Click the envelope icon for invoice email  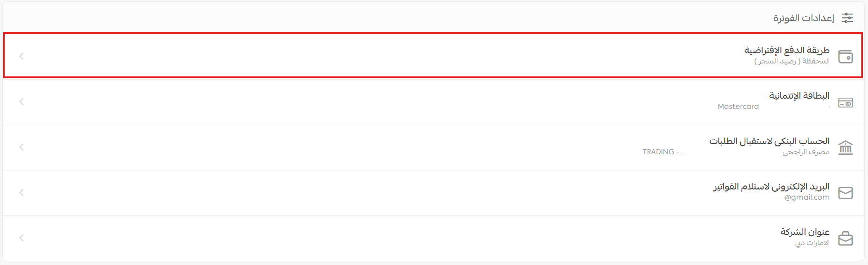[845, 193]
